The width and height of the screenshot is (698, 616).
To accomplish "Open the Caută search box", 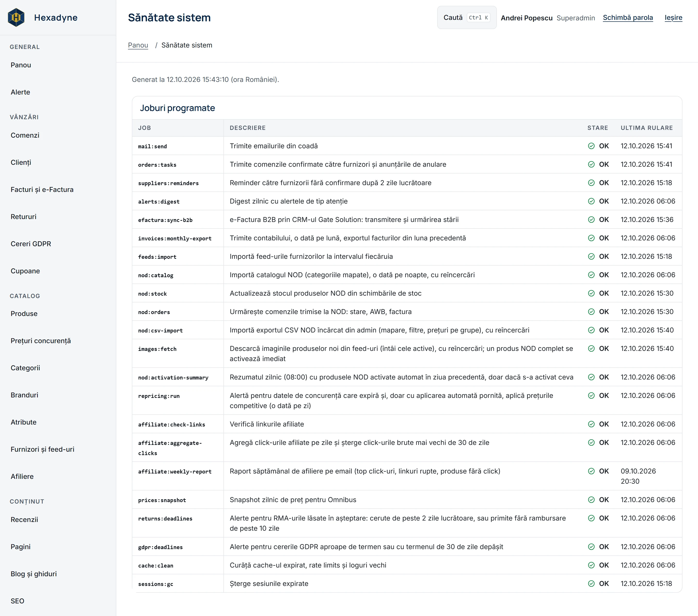I will point(467,17).
